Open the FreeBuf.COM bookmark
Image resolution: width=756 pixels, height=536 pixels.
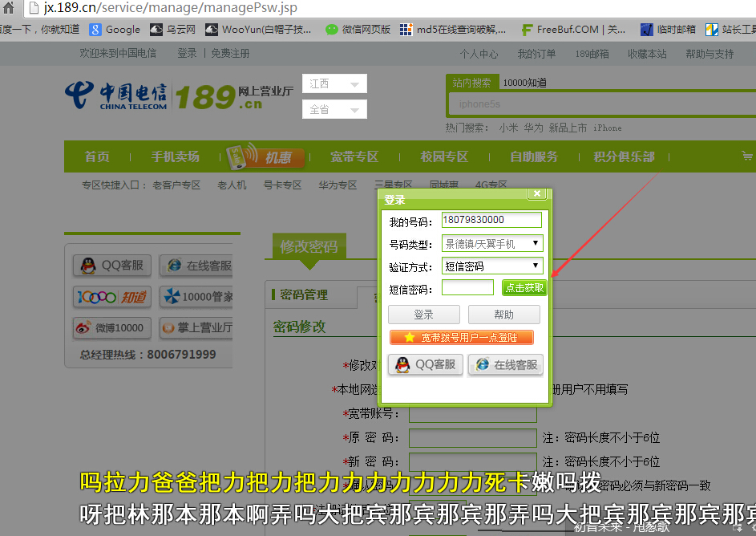tap(573, 30)
